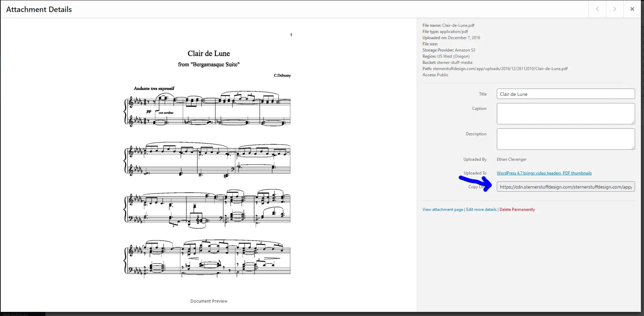Open the WordPress 4.7 brings video headers link

pos(544,173)
